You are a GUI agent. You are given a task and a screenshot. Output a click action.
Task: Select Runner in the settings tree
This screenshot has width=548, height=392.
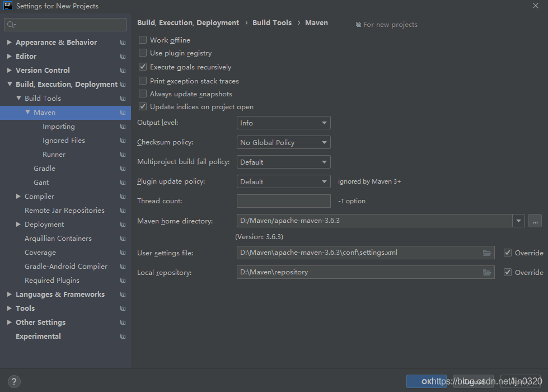click(54, 155)
